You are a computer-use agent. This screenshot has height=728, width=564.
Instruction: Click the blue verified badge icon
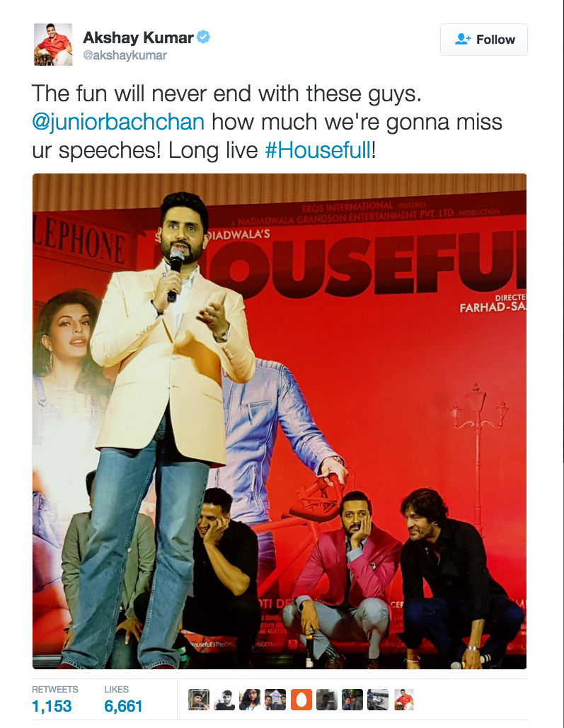(203, 37)
